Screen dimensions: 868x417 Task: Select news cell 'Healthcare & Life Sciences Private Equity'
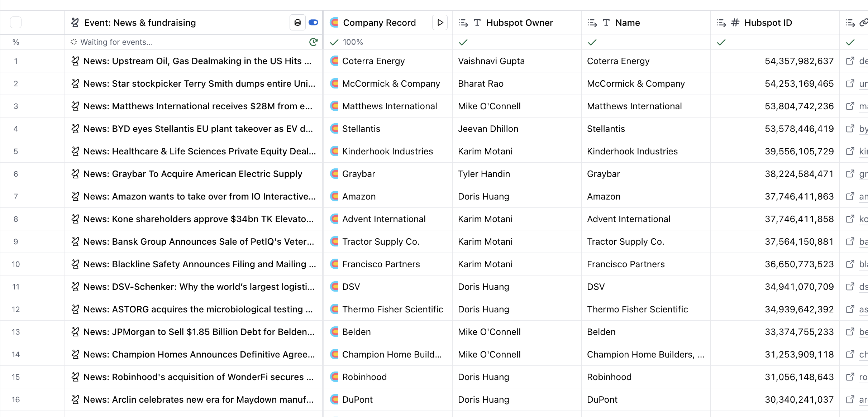tap(194, 151)
